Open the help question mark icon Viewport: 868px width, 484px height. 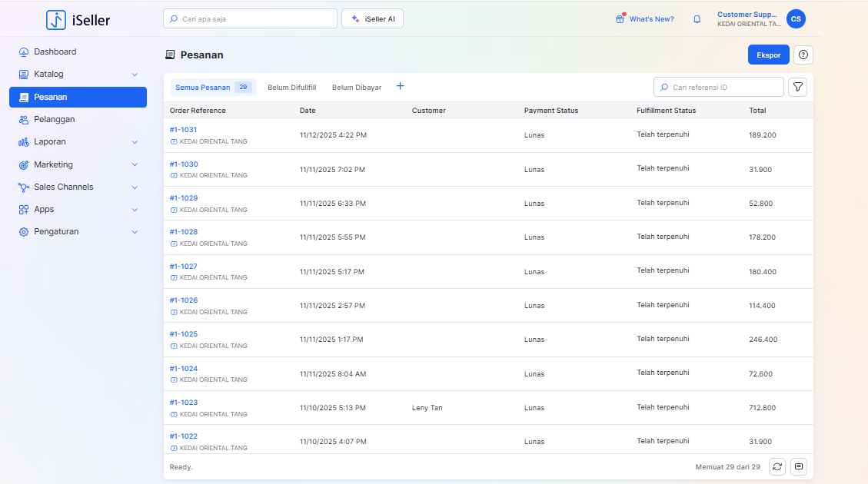tap(803, 55)
